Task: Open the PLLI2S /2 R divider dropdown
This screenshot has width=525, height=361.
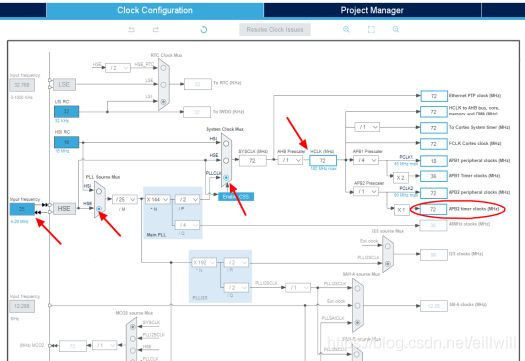Action: (x=236, y=263)
